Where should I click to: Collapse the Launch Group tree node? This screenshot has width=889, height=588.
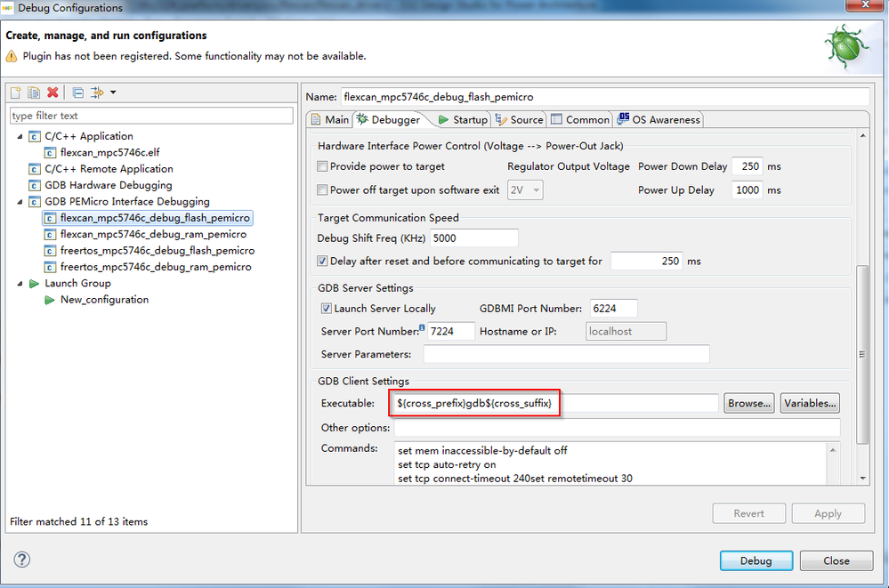20,284
